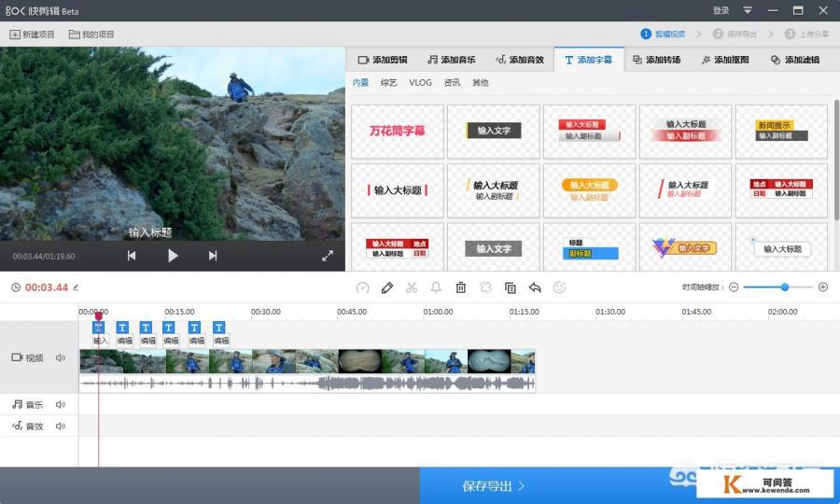
Task: Mute the 音乐 track speaker
Action: (61, 404)
